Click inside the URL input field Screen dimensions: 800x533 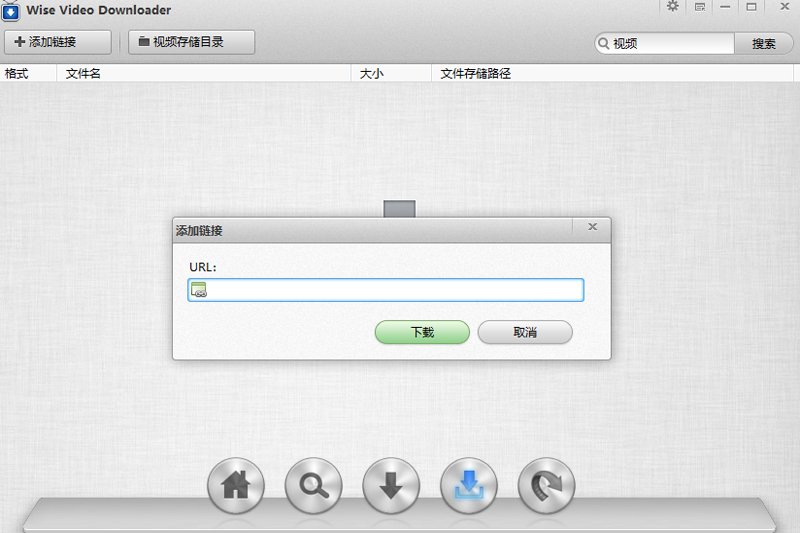[386, 290]
